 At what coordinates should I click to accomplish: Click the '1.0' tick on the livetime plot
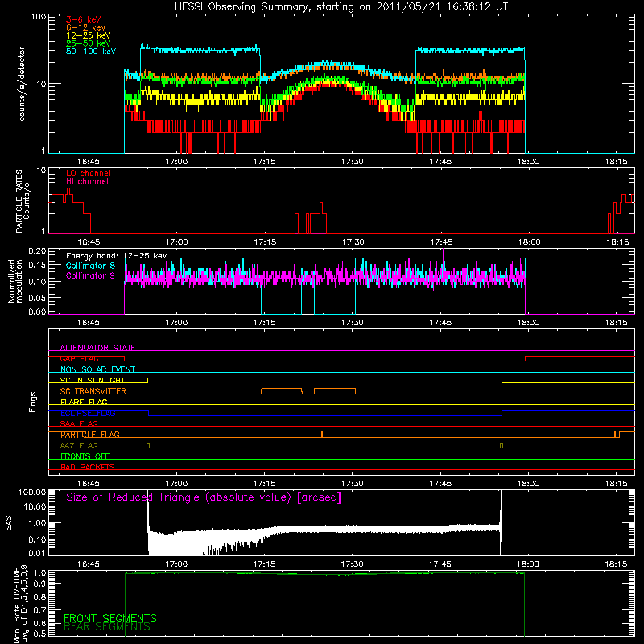click(41, 573)
